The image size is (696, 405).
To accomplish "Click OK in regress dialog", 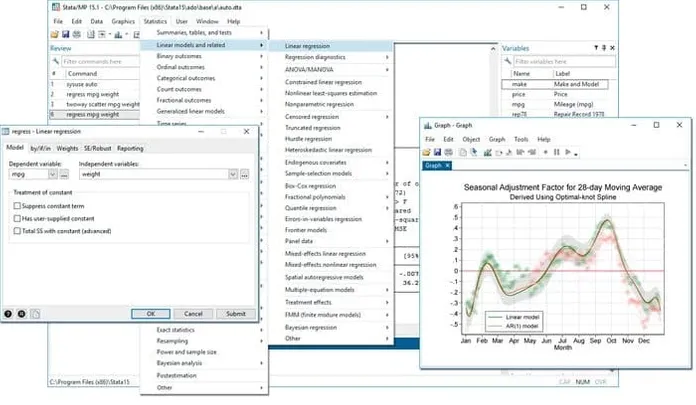I will coord(150,314).
